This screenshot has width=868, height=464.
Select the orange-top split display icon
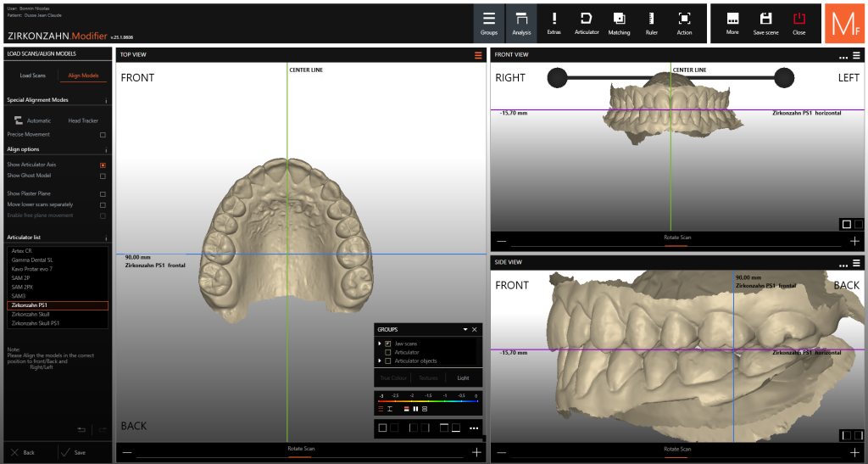(407, 409)
